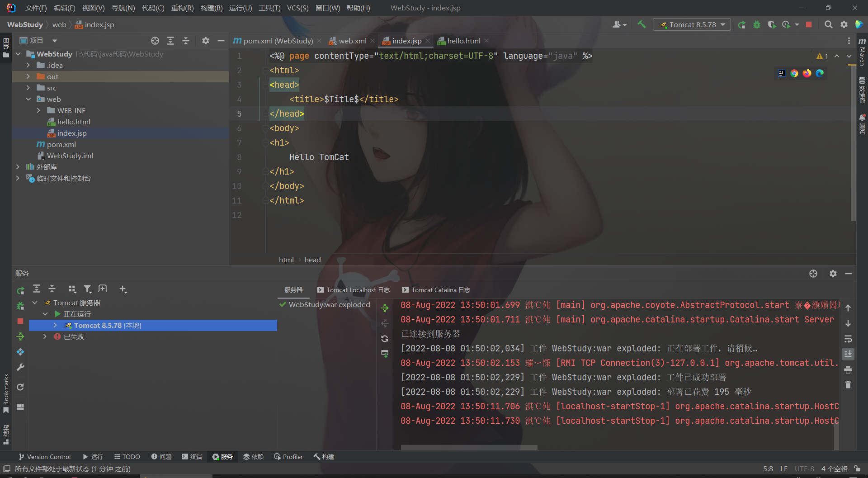Collapse the web folder

coord(28,99)
